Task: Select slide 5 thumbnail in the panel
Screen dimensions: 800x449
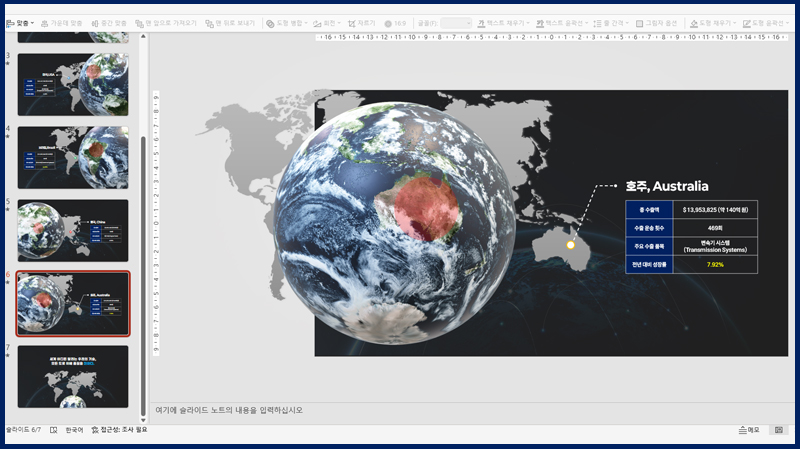Action: pos(73,231)
